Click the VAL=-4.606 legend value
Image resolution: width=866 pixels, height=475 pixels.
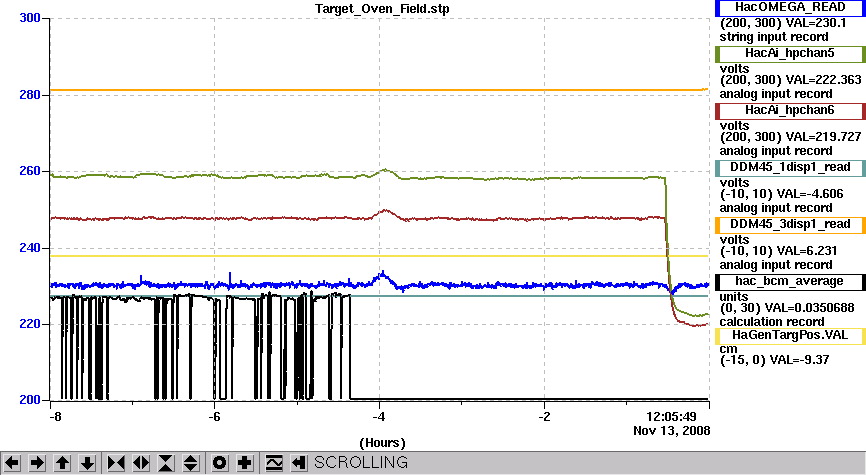[810, 194]
